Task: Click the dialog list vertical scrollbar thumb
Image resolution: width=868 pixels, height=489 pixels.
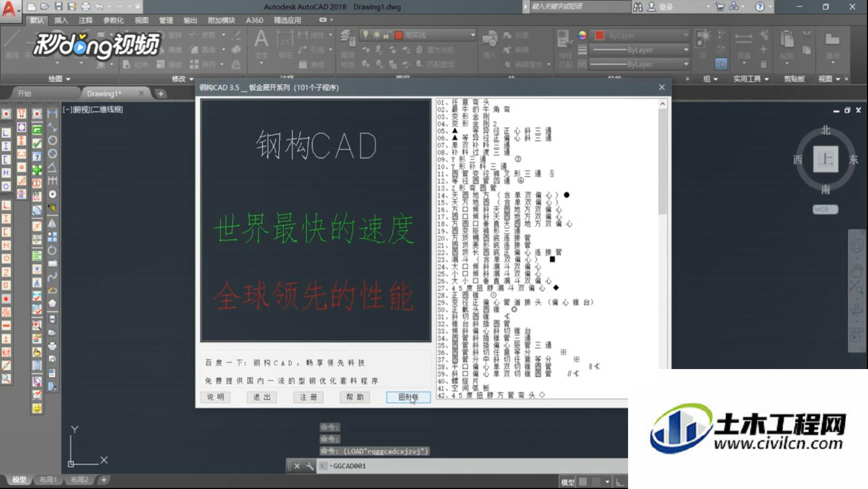Action: coord(662,161)
